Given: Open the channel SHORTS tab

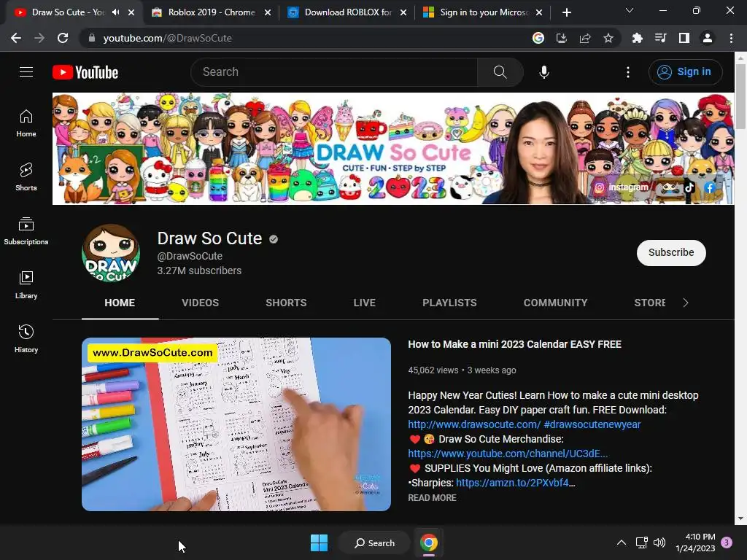Looking at the screenshot, I should [x=286, y=303].
